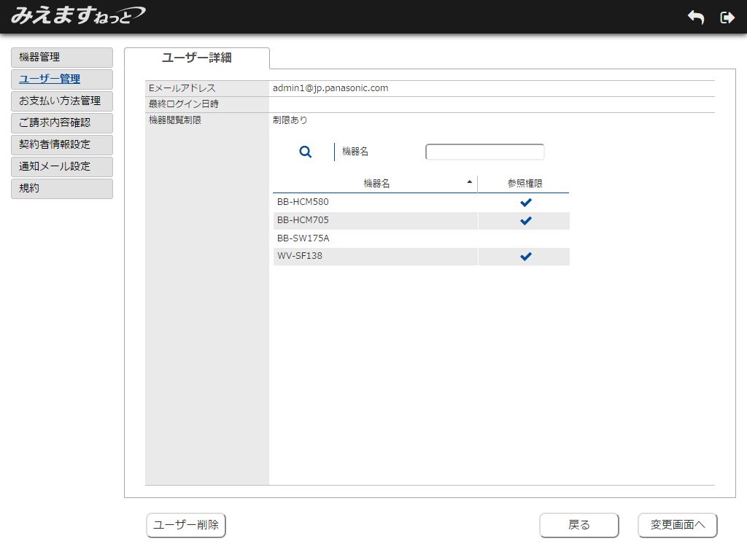Click the back arrow icon in header
The height and width of the screenshot is (560, 747).
click(696, 17)
